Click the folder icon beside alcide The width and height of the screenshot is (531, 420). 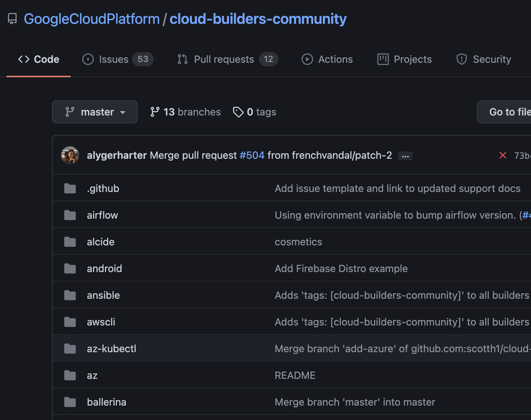[70, 242]
